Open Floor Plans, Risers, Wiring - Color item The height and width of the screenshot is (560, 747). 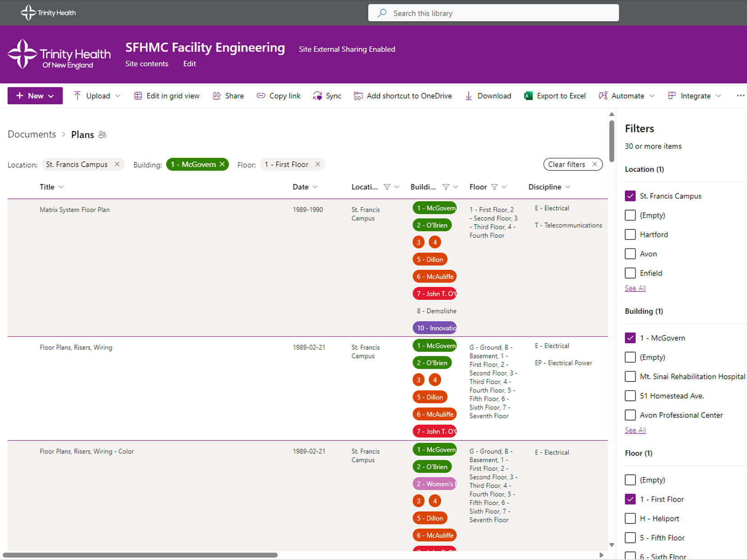[87, 451]
